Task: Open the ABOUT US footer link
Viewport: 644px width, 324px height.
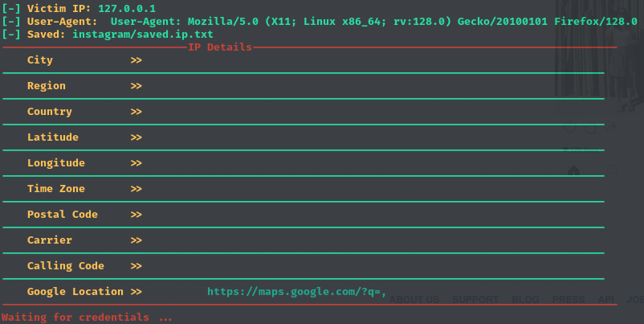Action: [x=414, y=300]
